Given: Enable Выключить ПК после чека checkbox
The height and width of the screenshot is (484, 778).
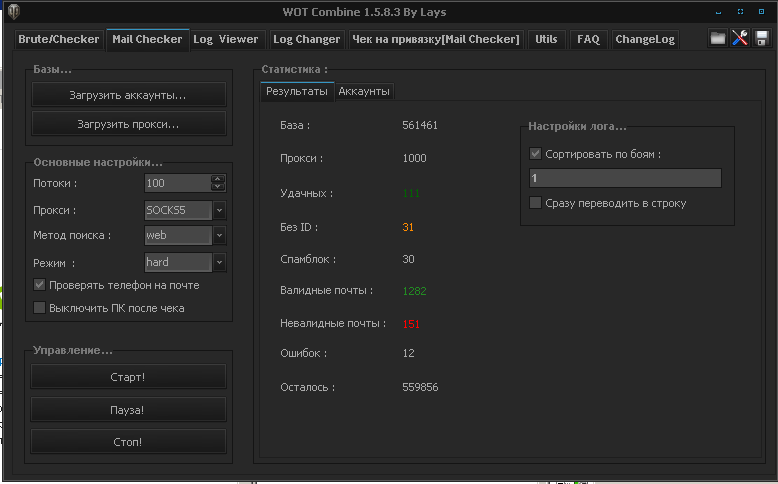Looking at the screenshot, I should click(x=39, y=308).
